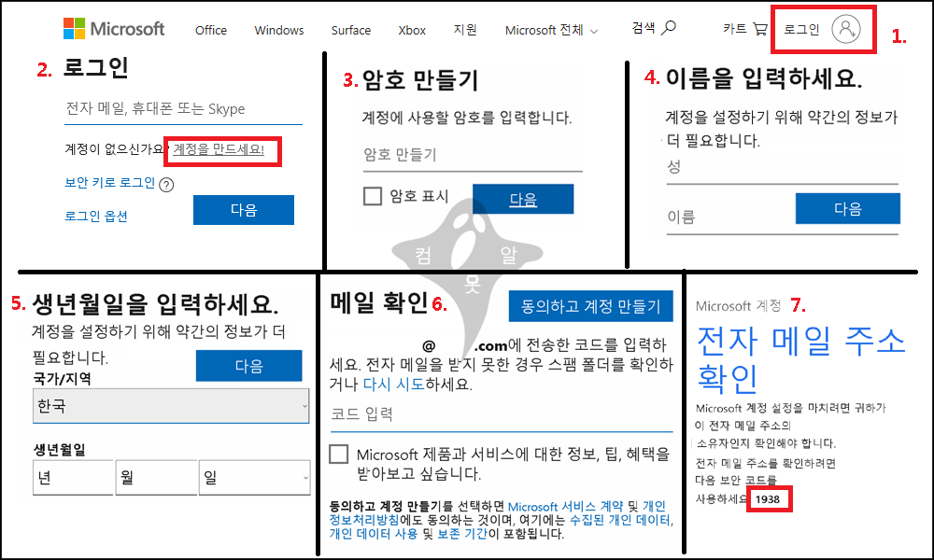Click the help icon next to 보안 키로 로그인
Screen dimensions: 934x560
click(x=167, y=185)
